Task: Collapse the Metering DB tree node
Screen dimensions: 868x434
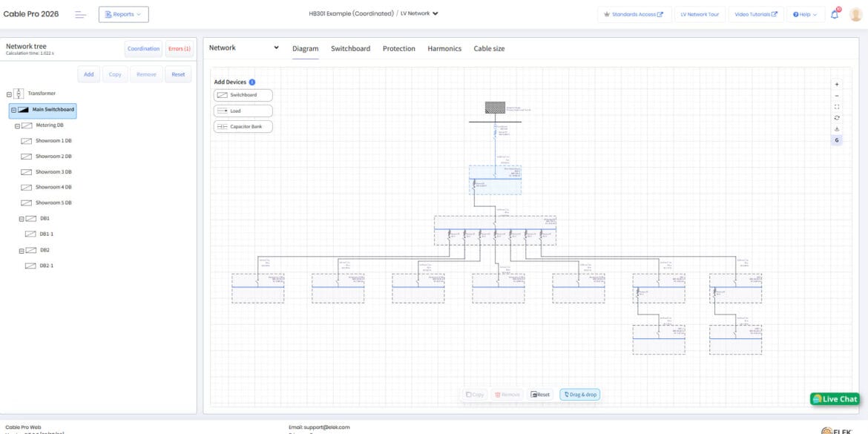Action: [x=16, y=126]
